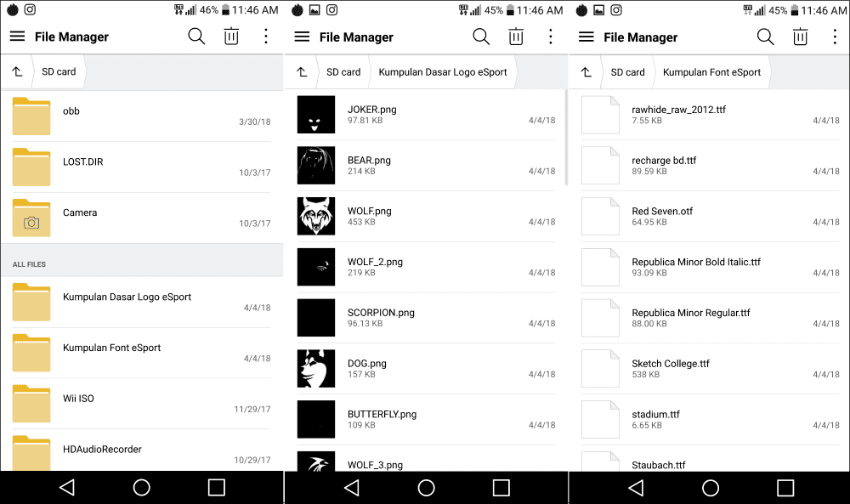Open hamburger menu in Logo eSport screen
Image resolution: width=850 pixels, height=504 pixels.
302,37
